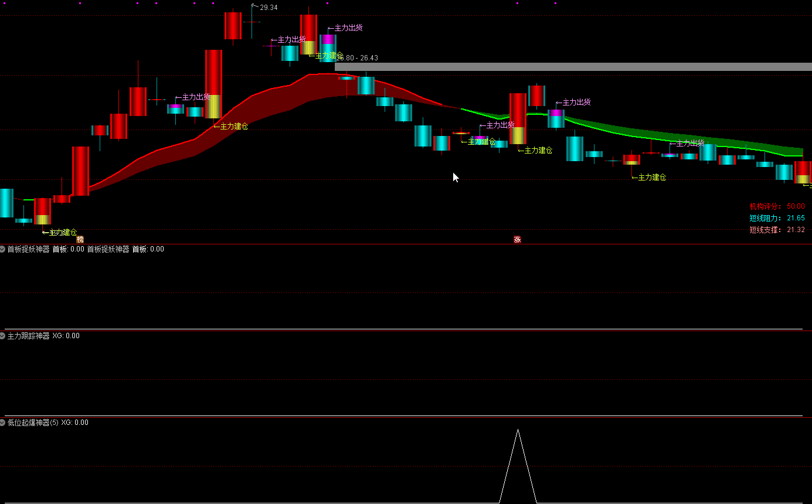
Task: Select the 短线阻力: 21.65 readout
Action: coord(777,218)
